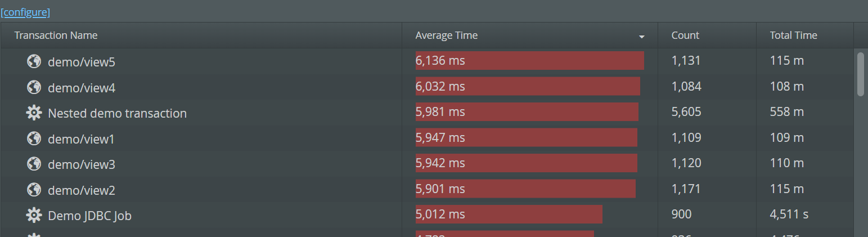This screenshot has width=868, height=237.
Task: Open the configure link
Action: point(25,12)
